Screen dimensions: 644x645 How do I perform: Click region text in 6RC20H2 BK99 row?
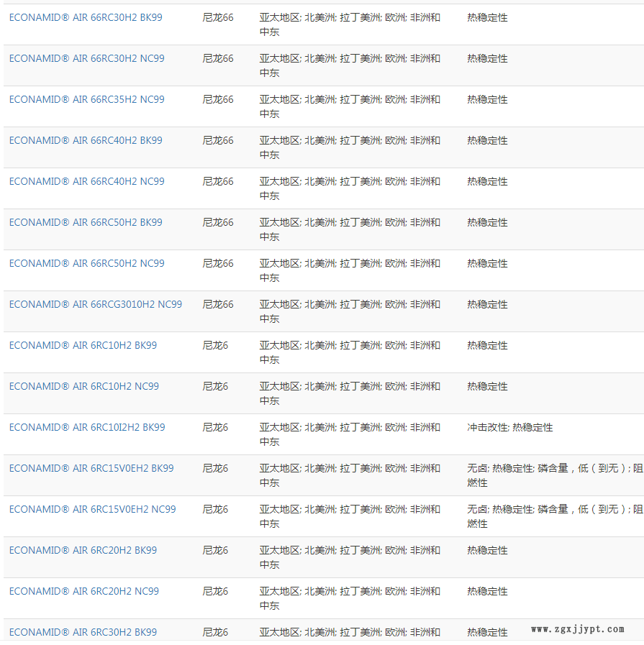350,557
